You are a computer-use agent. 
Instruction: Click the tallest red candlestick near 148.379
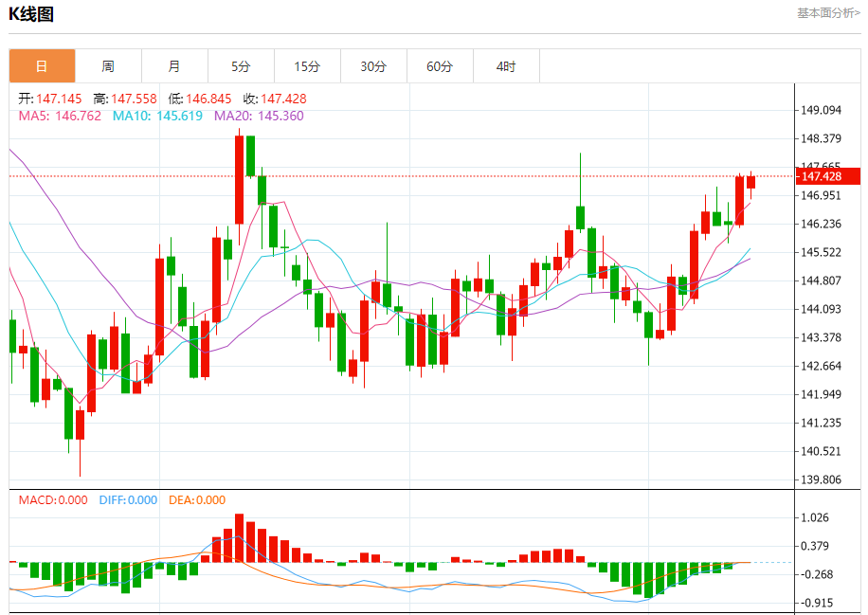coord(239,179)
